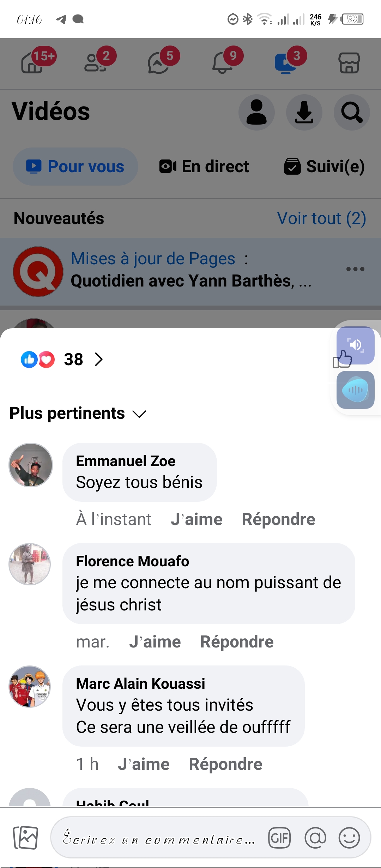Attach a photo to the comment
This screenshot has width=381, height=868.
pos(25,838)
